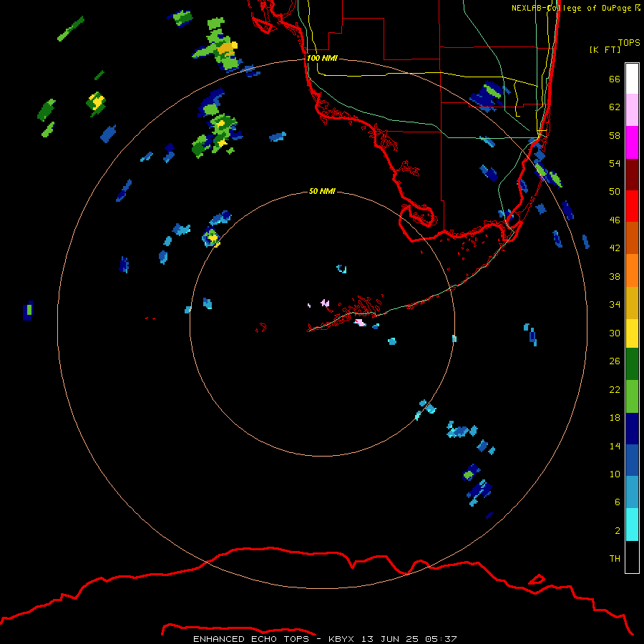
Task: Click the legend value '66'
Action: point(615,79)
